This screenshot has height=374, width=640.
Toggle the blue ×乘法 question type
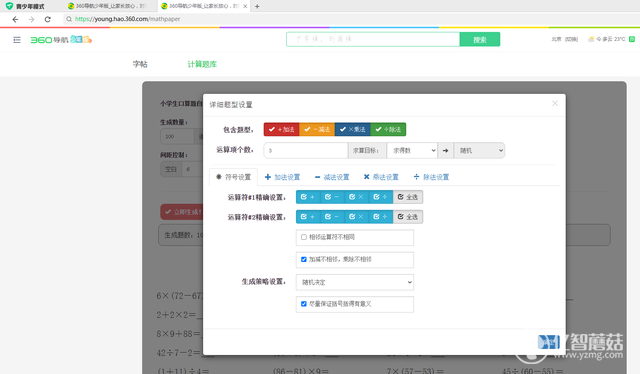(x=353, y=129)
